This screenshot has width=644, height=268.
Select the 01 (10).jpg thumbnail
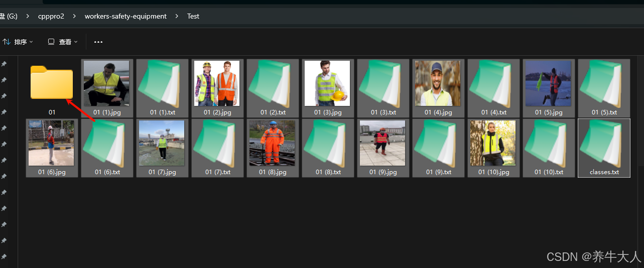point(493,143)
